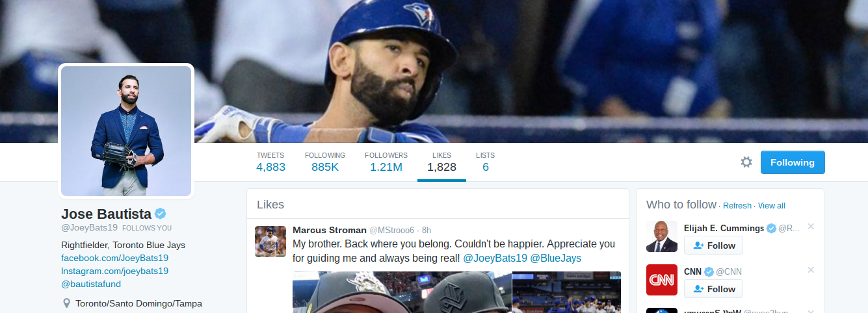Click View all suggestions link
The width and height of the screenshot is (868, 313).
(771, 206)
